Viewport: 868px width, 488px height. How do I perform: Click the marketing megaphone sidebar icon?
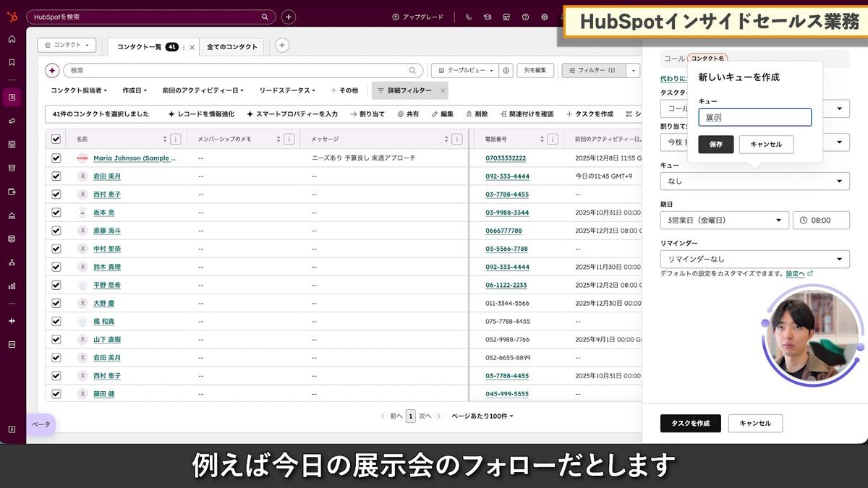point(12,121)
